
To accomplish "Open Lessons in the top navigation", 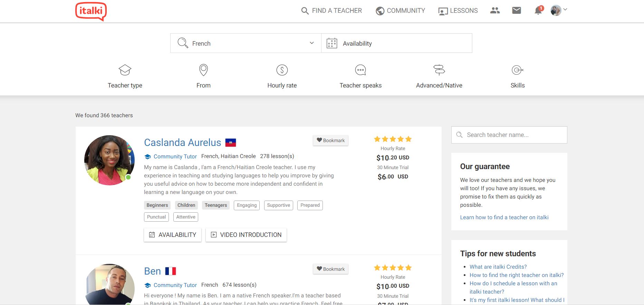I will [x=458, y=11].
